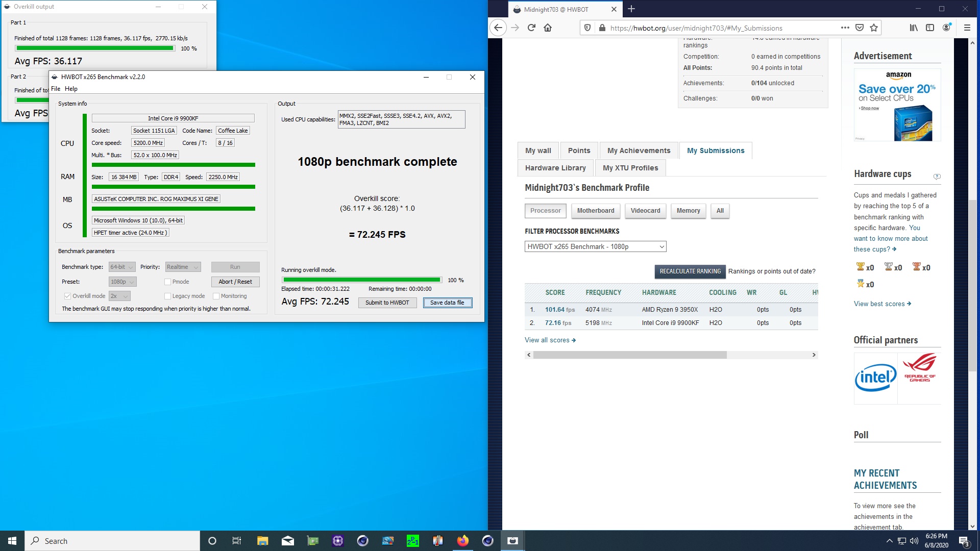
Task: Open the Firefox hamburger menu
Action: (967, 28)
